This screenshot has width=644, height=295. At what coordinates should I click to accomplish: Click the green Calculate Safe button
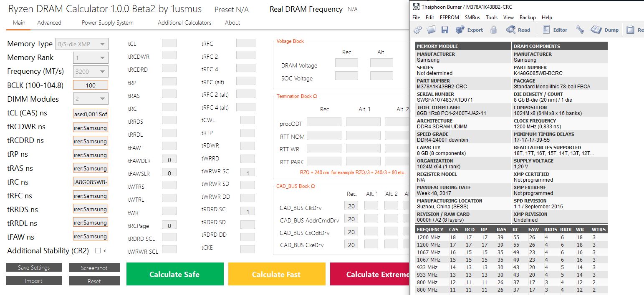point(175,274)
